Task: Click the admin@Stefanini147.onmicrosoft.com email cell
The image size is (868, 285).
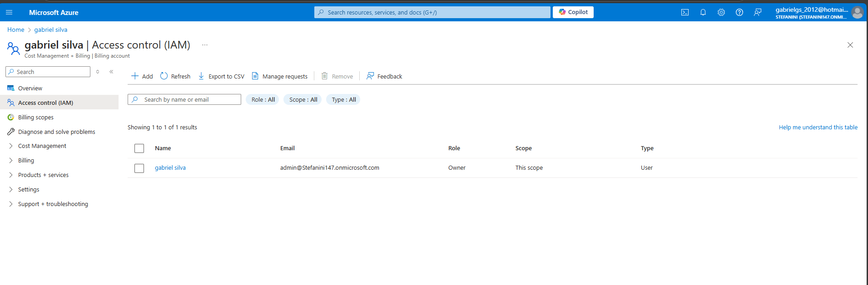Action: click(x=330, y=168)
